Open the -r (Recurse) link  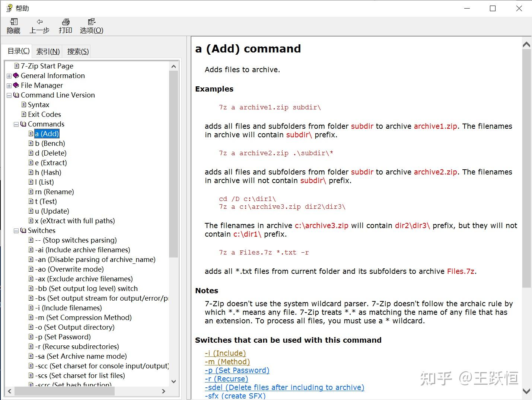click(x=226, y=379)
